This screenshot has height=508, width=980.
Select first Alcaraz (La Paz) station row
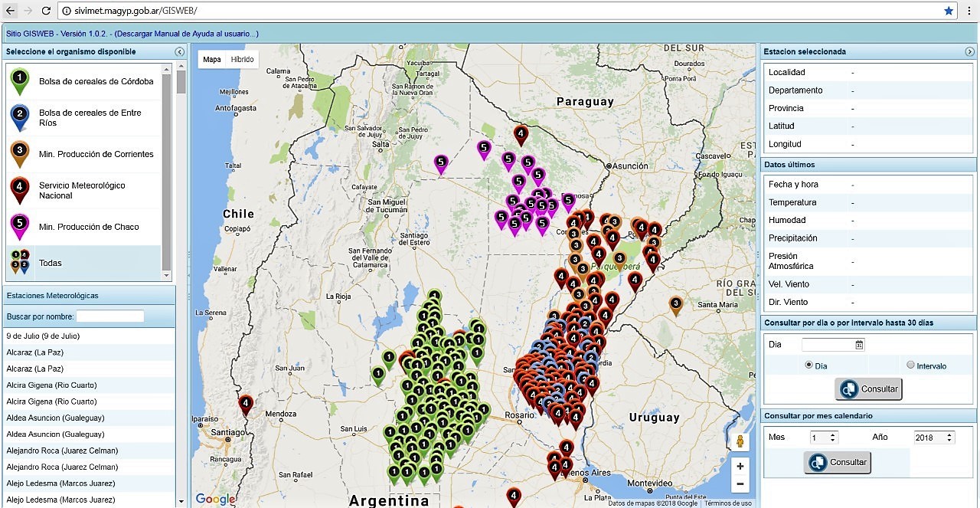point(89,352)
